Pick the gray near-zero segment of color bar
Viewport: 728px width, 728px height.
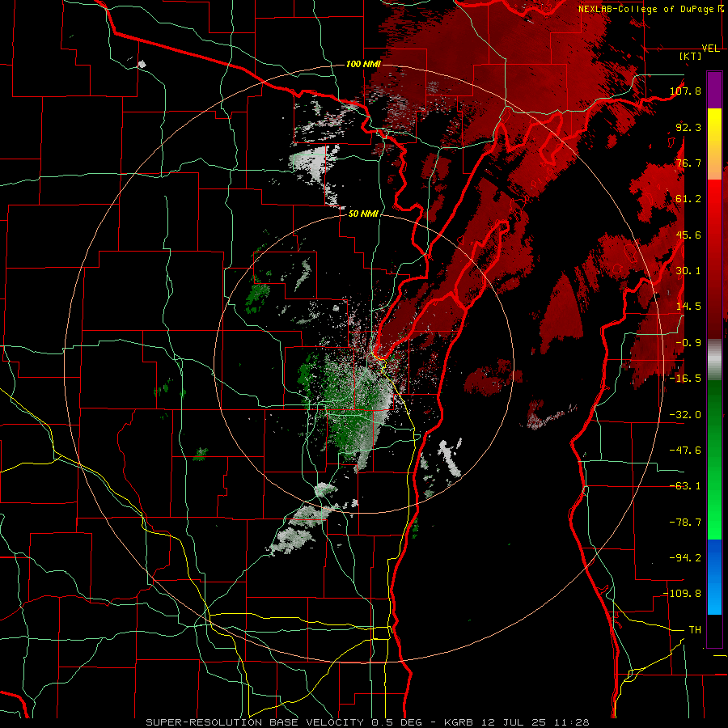click(714, 360)
